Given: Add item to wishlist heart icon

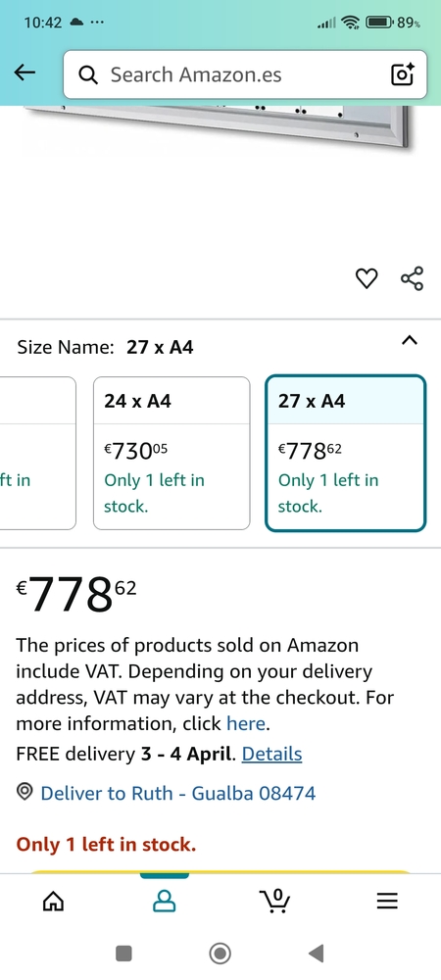Looking at the screenshot, I should point(367,278).
